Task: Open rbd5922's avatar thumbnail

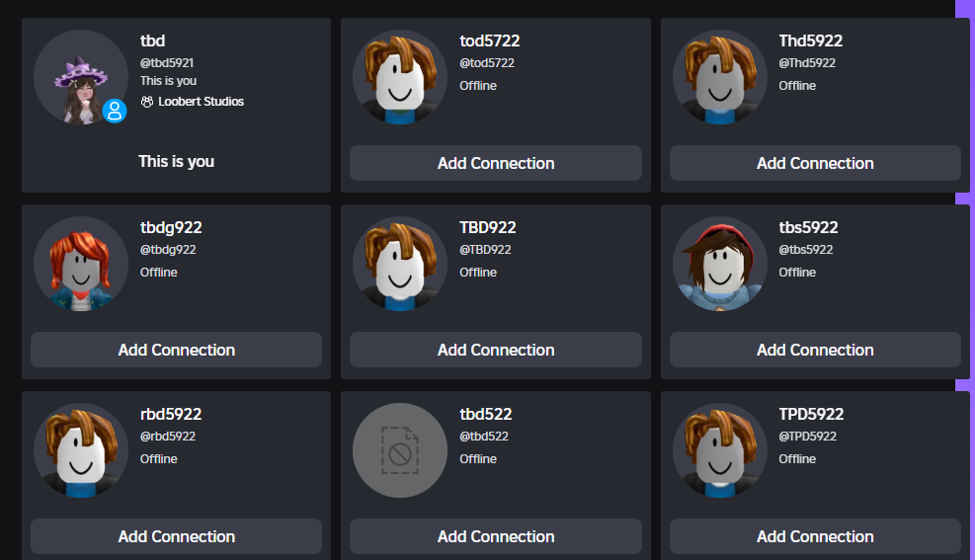Action: coord(80,450)
